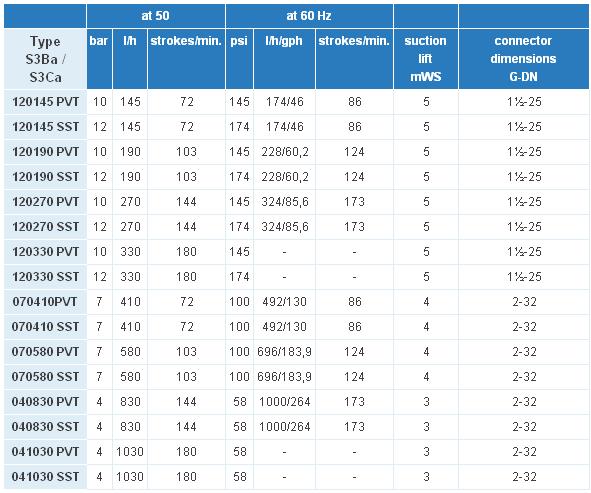Select the 070410PVT row label

[x=45, y=302]
